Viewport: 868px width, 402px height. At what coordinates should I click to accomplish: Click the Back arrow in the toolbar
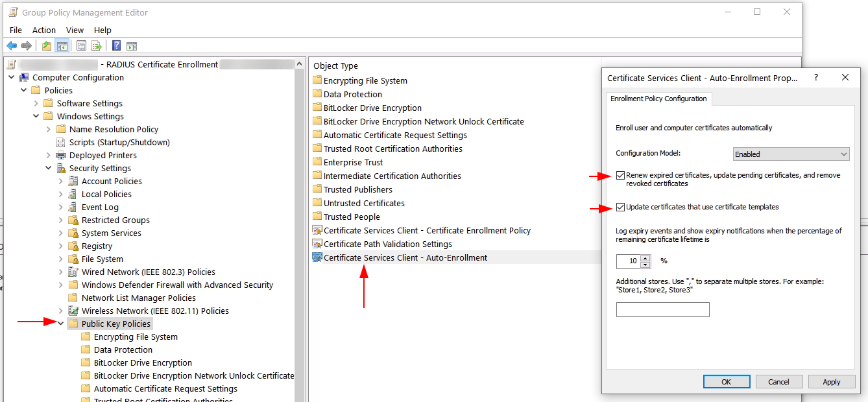pyautogui.click(x=12, y=45)
